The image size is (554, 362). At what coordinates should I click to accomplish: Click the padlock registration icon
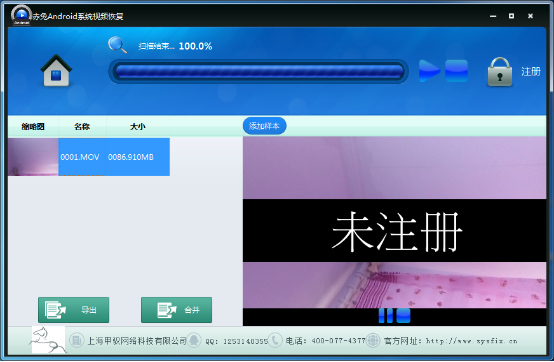click(500, 72)
